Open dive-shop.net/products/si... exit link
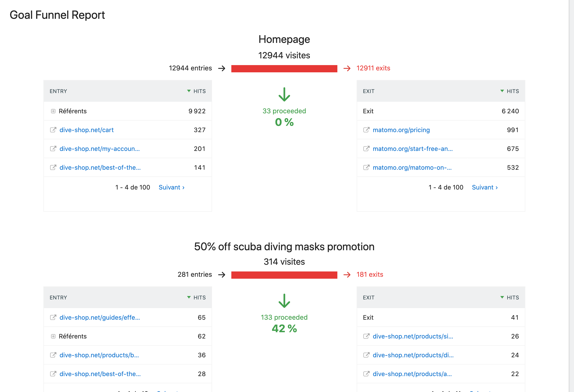 pos(413,336)
